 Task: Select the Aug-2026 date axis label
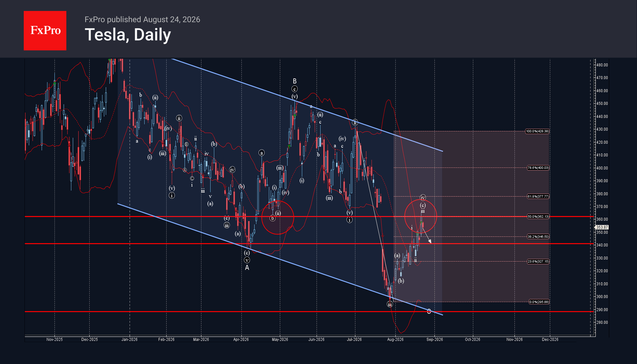[x=395, y=340]
